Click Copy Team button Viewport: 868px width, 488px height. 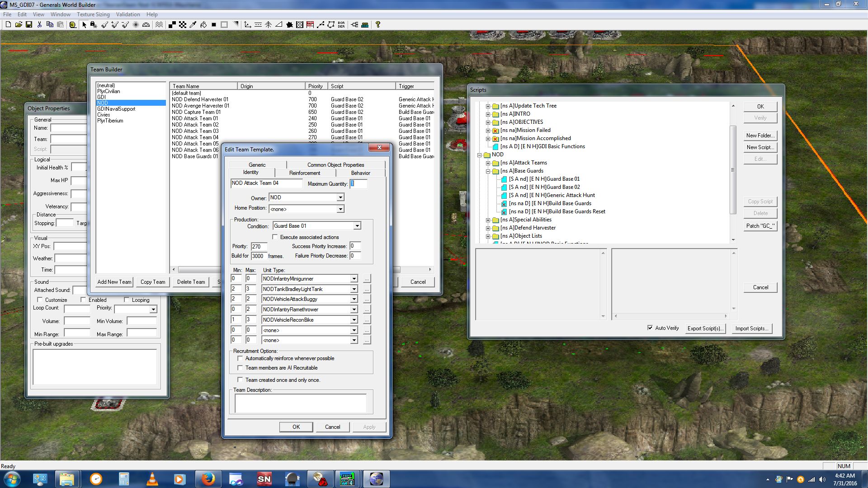click(x=153, y=282)
